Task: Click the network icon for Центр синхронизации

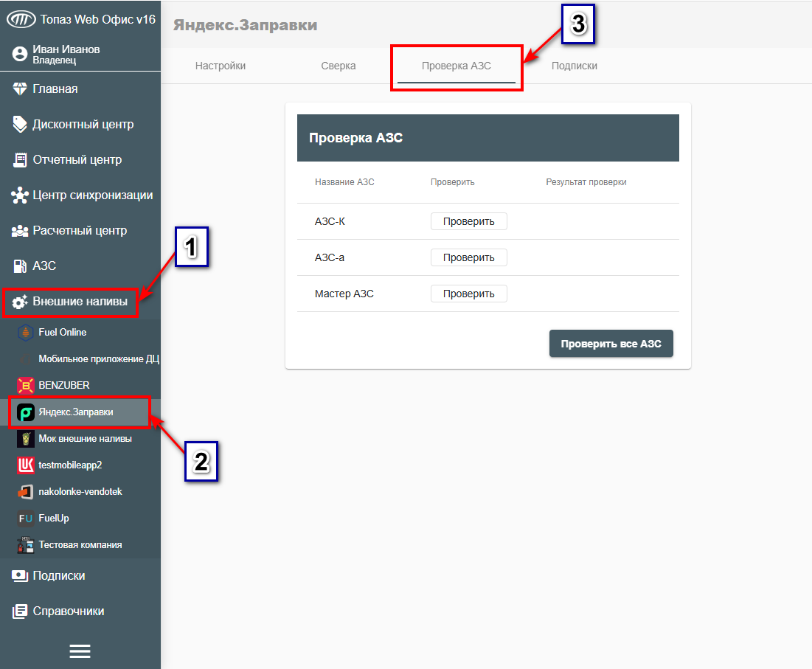Action: 20,195
